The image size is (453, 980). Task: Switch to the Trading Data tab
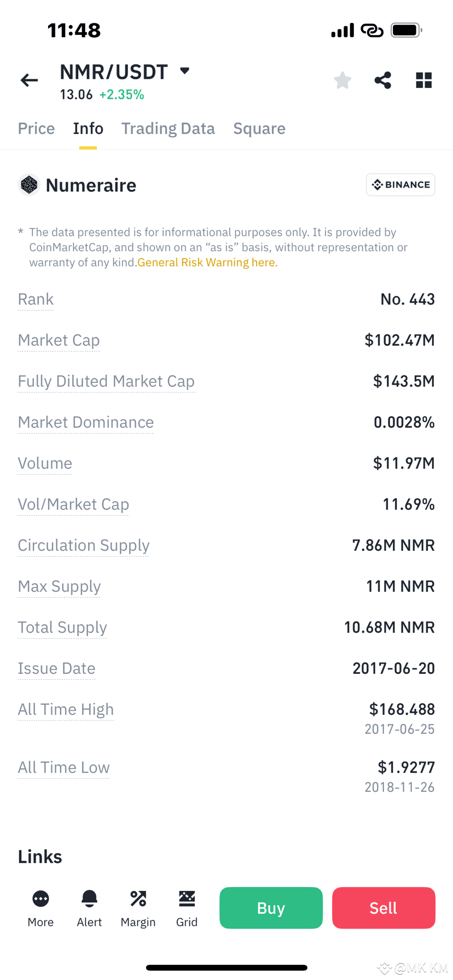point(168,129)
